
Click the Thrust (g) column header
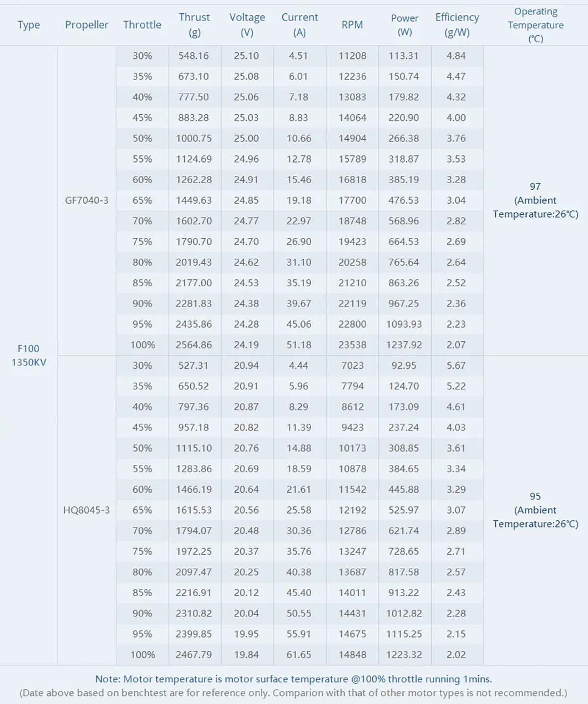coord(194,25)
